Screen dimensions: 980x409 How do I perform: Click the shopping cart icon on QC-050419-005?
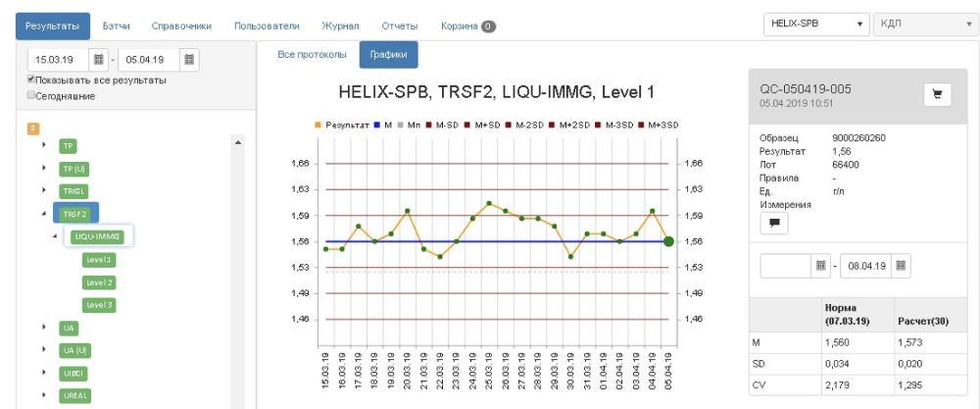point(937,94)
